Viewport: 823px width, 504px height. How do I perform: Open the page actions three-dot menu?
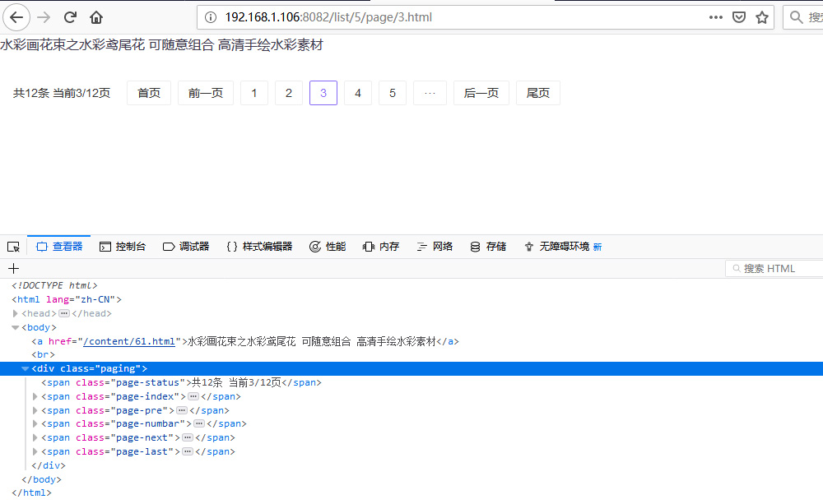715,17
